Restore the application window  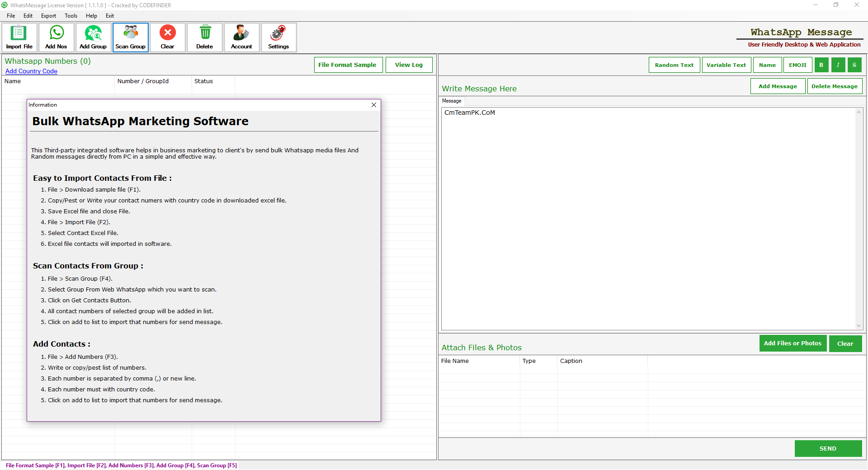[836, 5]
